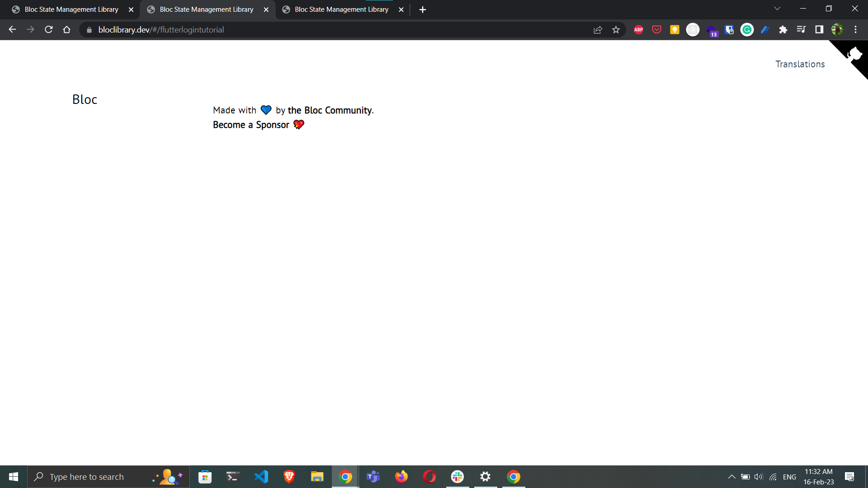This screenshot has height=488, width=868.
Task: Share the page via the share icon
Action: [x=598, y=29]
